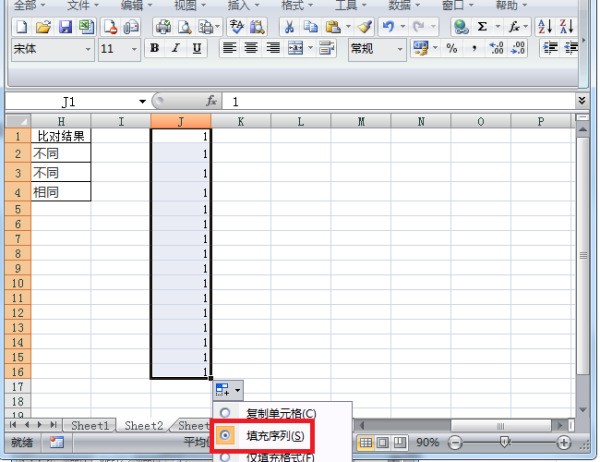This screenshot has width=600, height=462.
Task: Toggle underline formatting
Action: coord(197,48)
